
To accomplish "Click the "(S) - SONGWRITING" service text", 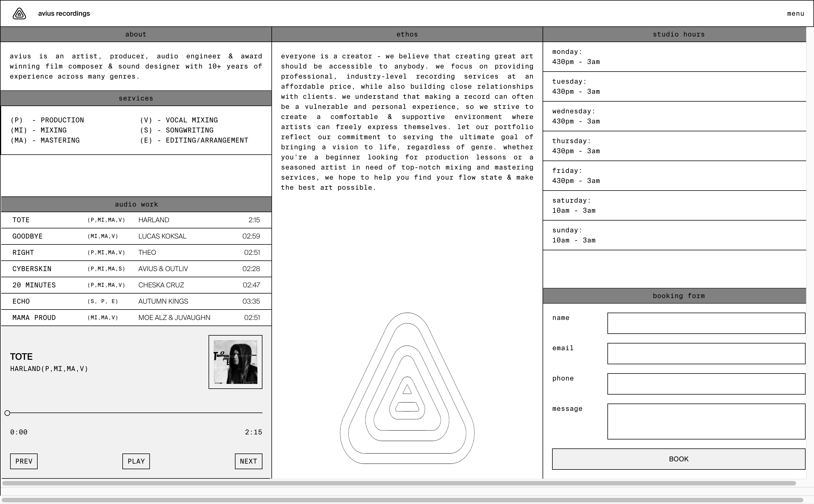I will [177, 130].
